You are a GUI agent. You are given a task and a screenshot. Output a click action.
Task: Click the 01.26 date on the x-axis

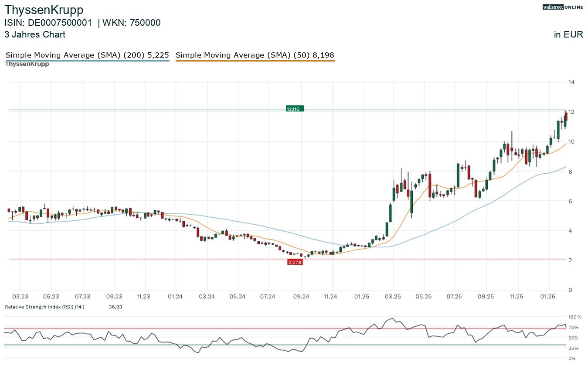(x=547, y=297)
